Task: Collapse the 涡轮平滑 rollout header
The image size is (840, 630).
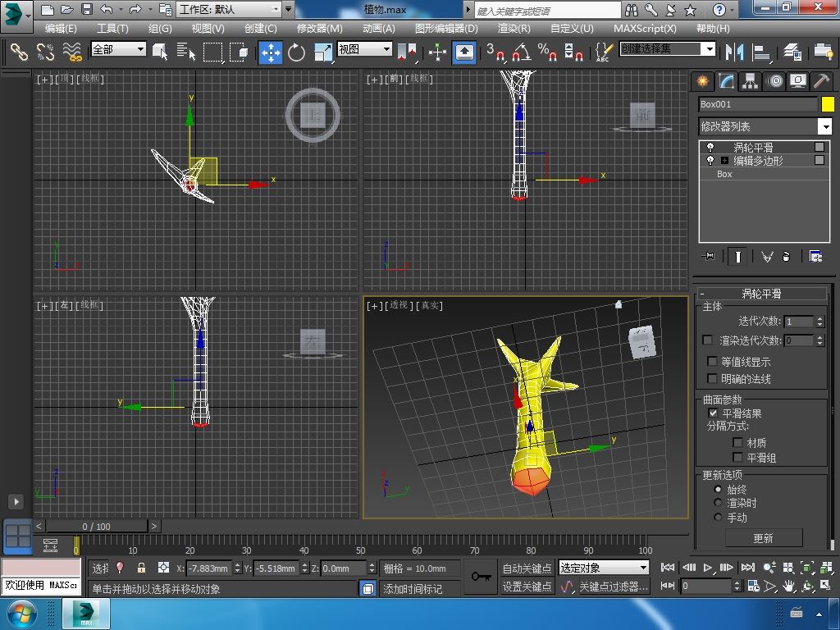Action: tap(761, 293)
